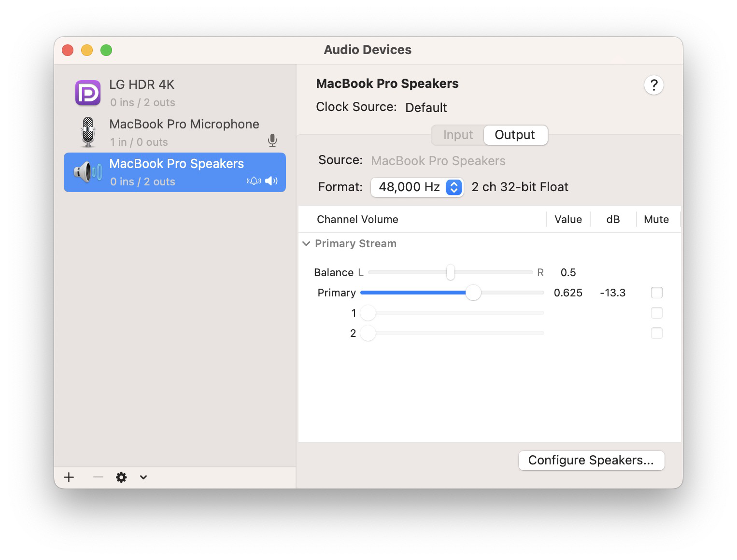Screen dimensions: 737x560
Task: Click the MacBook Pro Speakers speaker icon
Action: (x=88, y=172)
